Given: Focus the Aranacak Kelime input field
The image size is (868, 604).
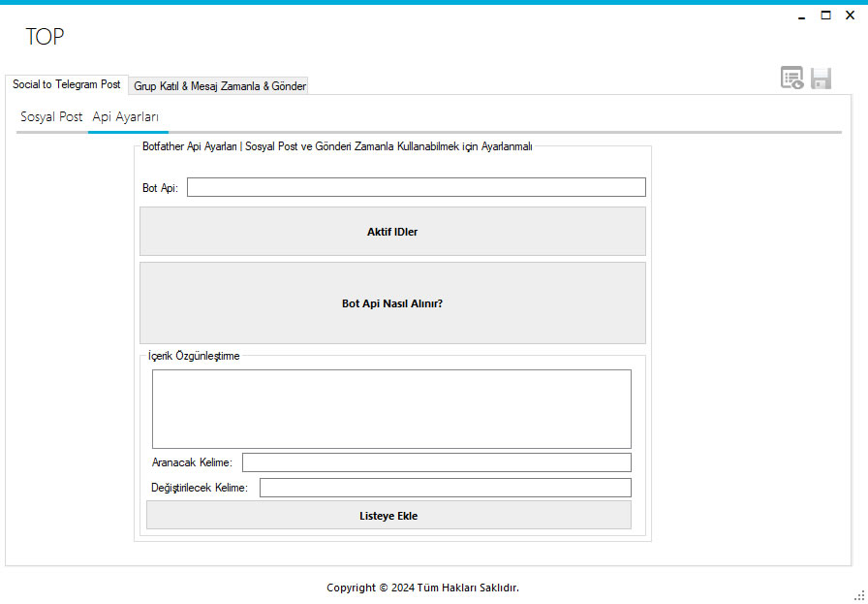Looking at the screenshot, I should pos(436,462).
